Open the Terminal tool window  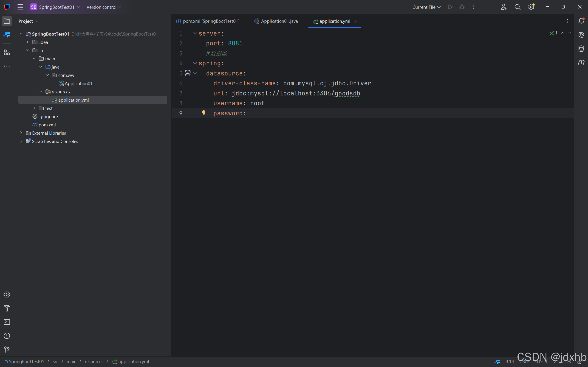tap(7, 322)
